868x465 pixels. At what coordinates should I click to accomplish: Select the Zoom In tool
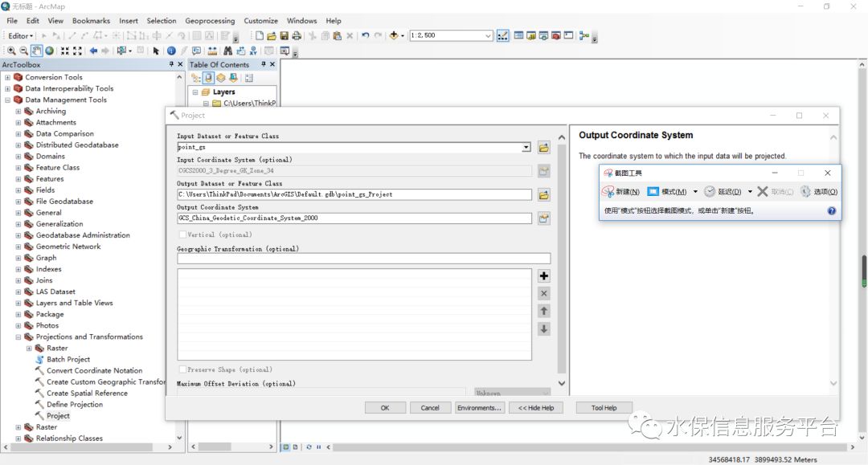pyautogui.click(x=11, y=51)
